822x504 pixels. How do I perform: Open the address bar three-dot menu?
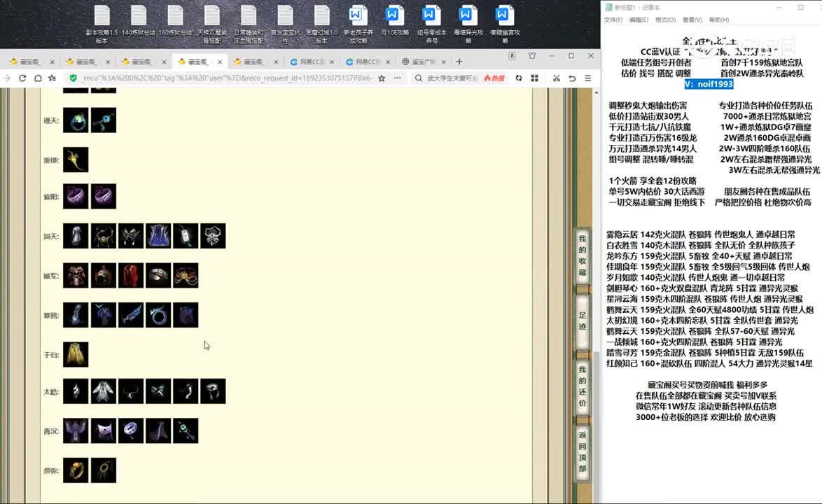coord(398,78)
